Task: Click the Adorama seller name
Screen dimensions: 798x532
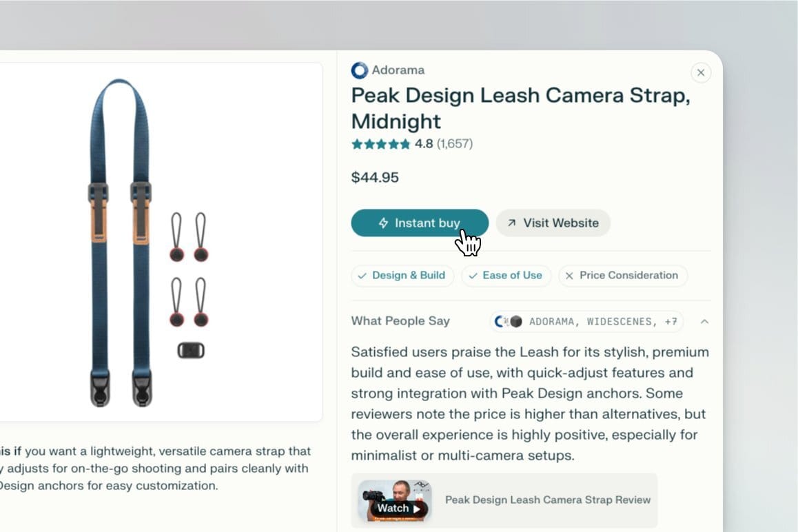Action: coord(398,70)
